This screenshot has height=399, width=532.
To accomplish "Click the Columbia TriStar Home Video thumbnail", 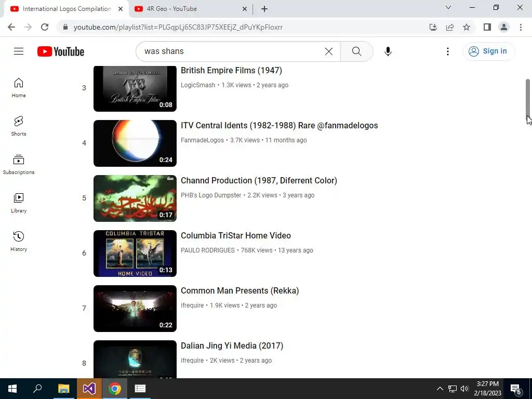I will 135,254.
